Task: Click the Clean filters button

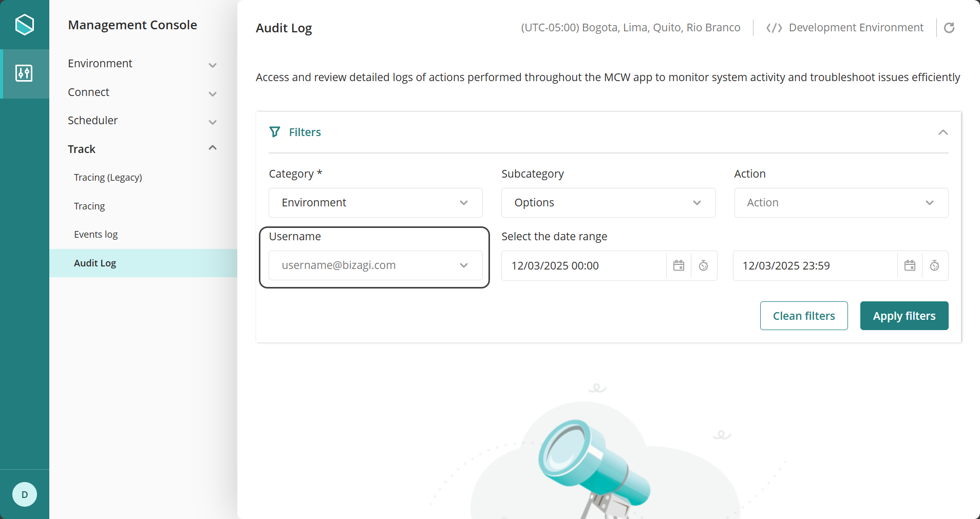Action: tap(803, 316)
